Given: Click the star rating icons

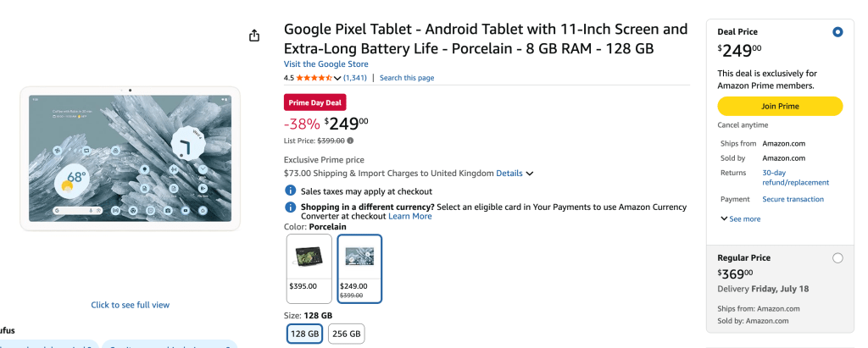Looking at the screenshot, I should point(314,78).
